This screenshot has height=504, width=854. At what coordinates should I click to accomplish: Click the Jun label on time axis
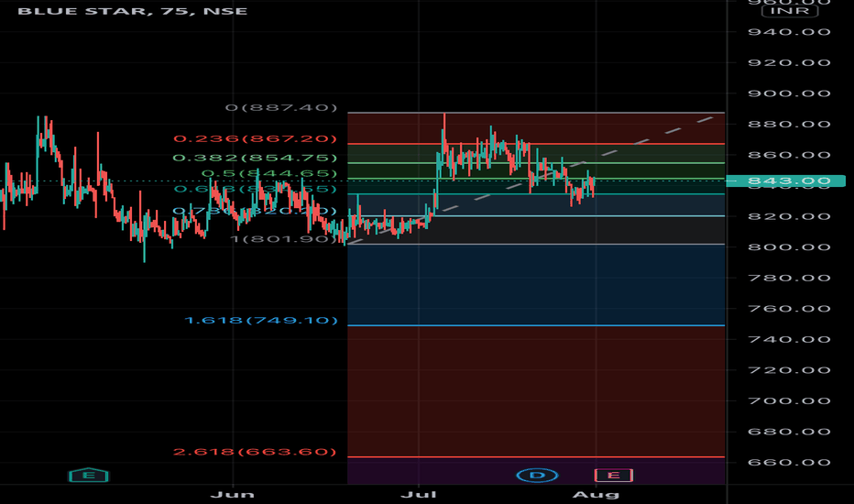pyautogui.click(x=233, y=494)
